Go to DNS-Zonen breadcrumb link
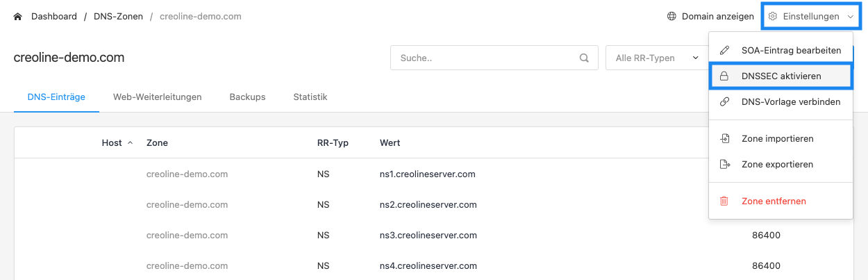 click(118, 16)
